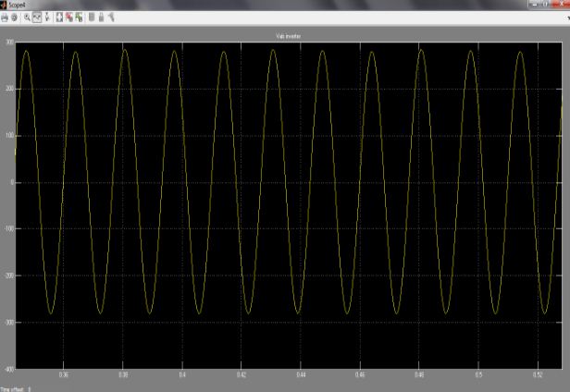Viewport: 570px width, 392px height.
Task: Click the x-axis label 0.42
Action: click(x=242, y=375)
